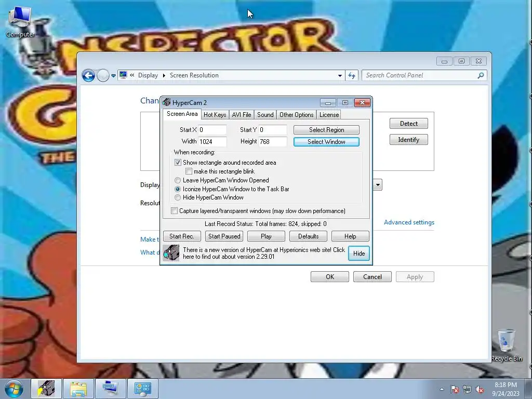Click the Start Rec. button

point(182,236)
